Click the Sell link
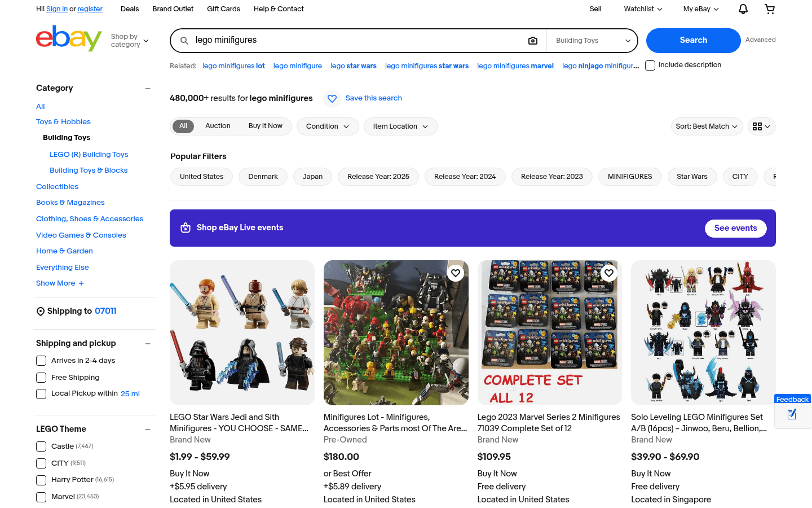Image resolution: width=812 pixels, height=508 pixels. click(x=595, y=9)
